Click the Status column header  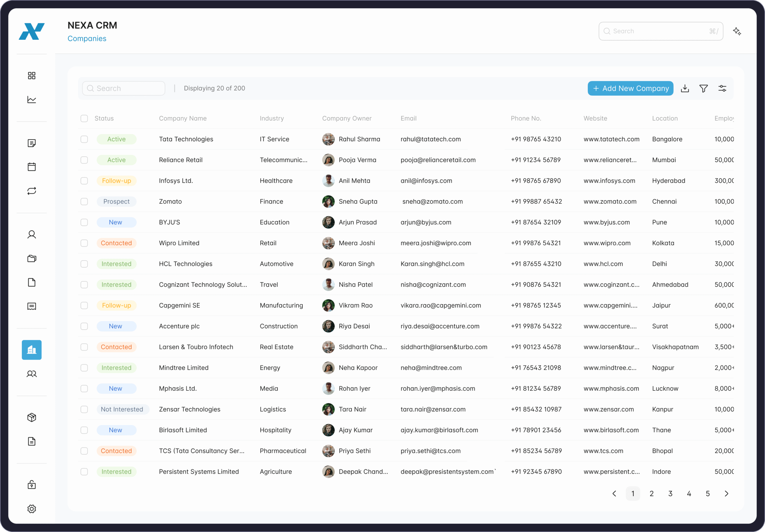point(104,118)
